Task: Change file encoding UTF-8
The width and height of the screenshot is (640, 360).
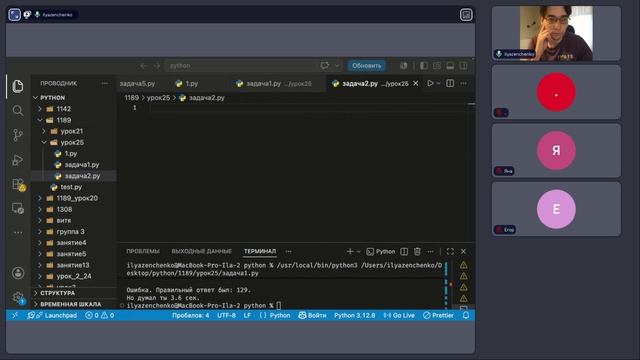Action: [x=227, y=316]
